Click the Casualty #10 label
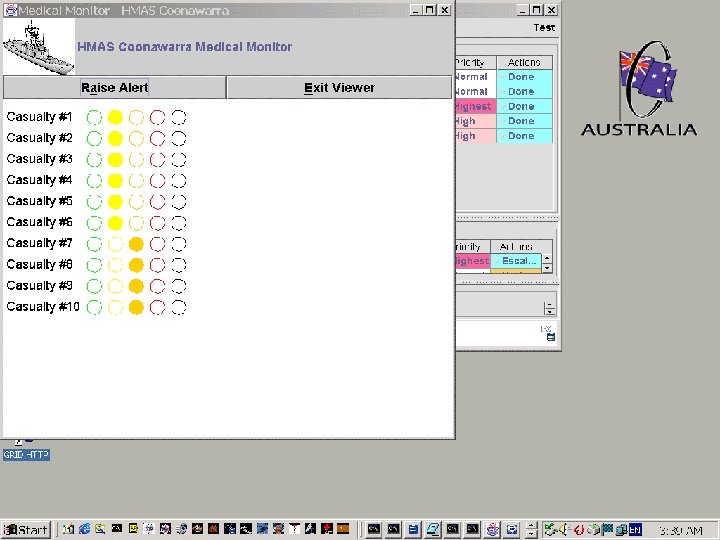The height and width of the screenshot is (540, 720). [43, 306]
